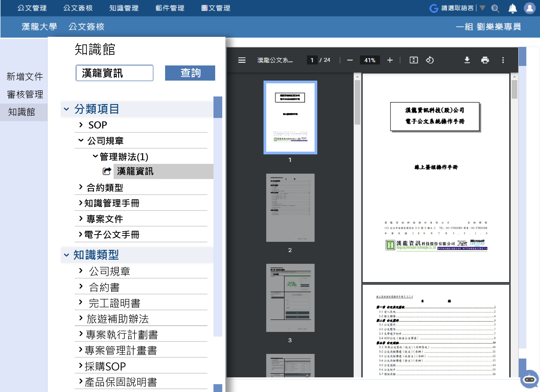Expand the 合約書 knowledge type

point(81,286)
